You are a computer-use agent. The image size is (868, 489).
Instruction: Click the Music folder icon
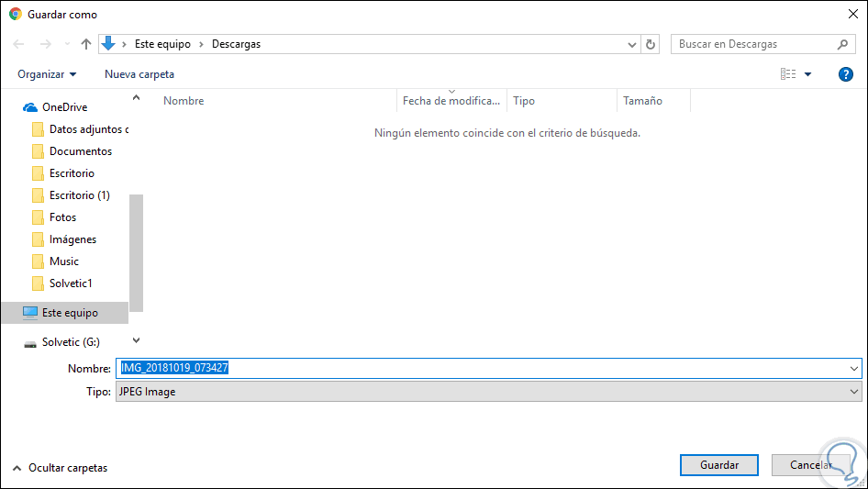(x=38, y=261)
